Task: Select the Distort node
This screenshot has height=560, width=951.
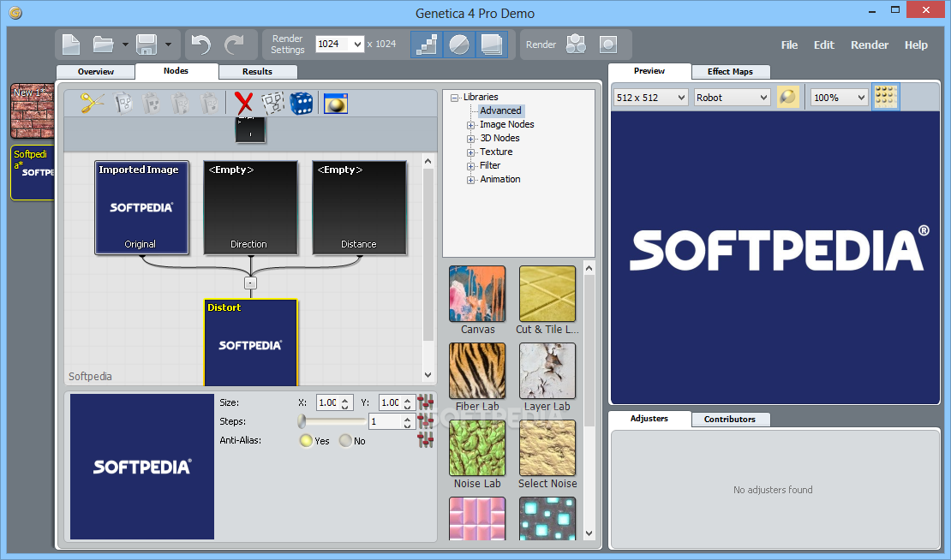Action: click(250, 343)
